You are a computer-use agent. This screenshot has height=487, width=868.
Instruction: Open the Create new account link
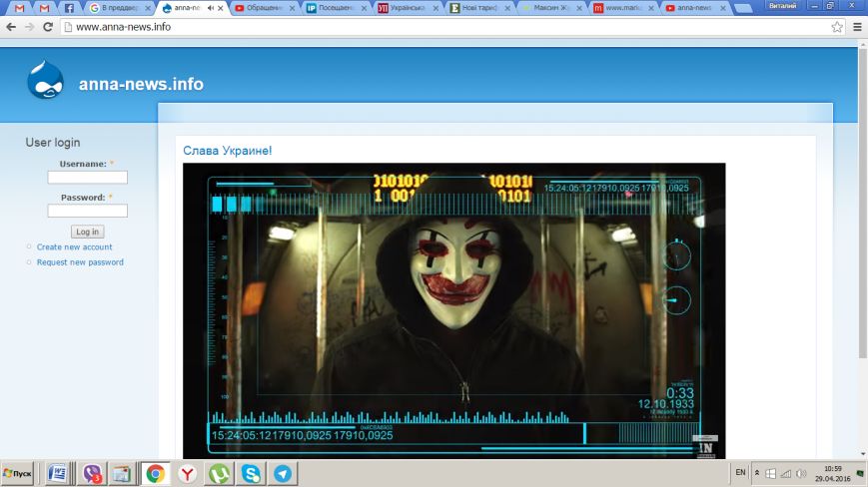tap(74, 246)
